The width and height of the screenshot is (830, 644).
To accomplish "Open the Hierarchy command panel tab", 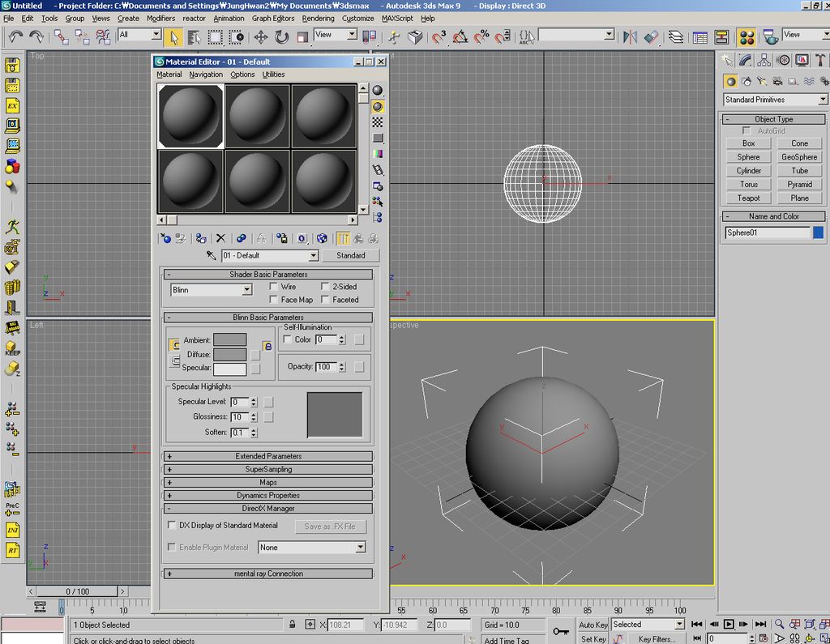I will 764,60.
